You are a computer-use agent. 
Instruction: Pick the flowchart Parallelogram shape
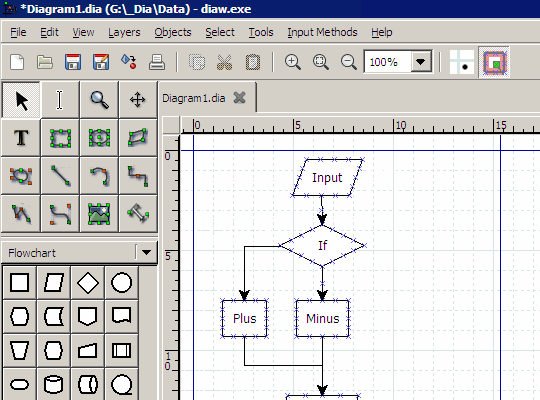(x=54, y=283)
